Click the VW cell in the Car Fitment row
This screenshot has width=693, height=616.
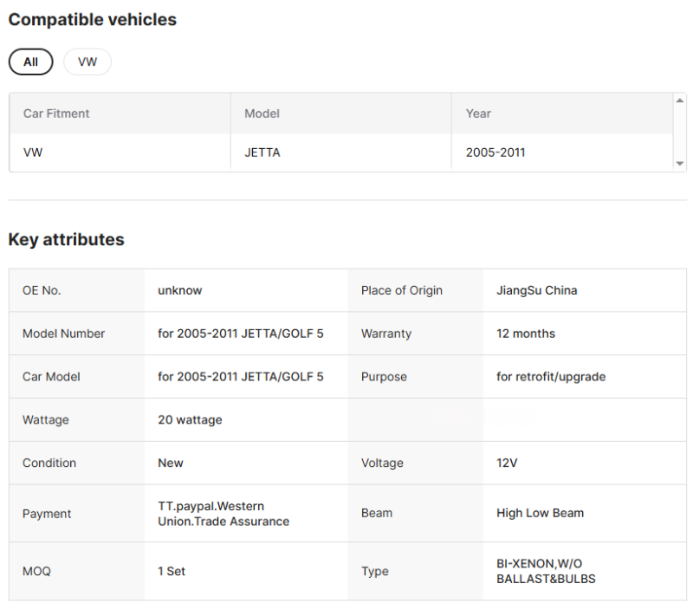(x=33, y=152)
